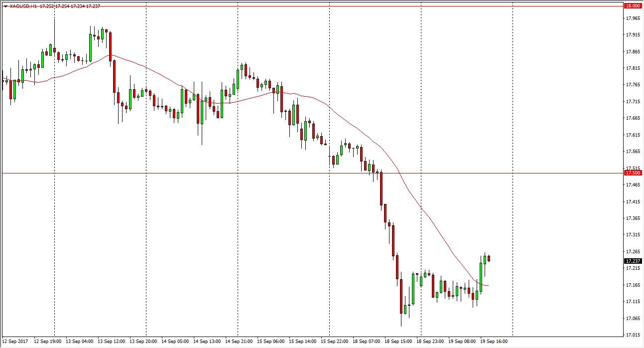Click the 12 Sep 2017 date label

[15, 342]
